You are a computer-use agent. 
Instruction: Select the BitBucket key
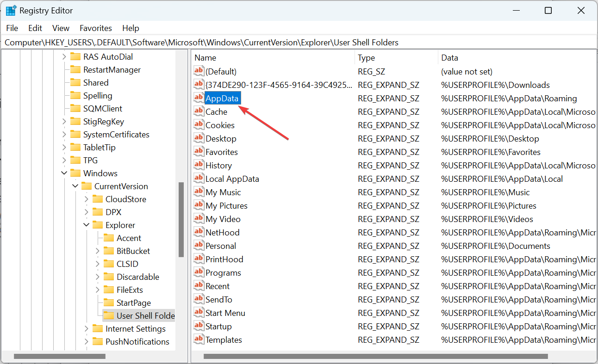click(x=133, y=251)
